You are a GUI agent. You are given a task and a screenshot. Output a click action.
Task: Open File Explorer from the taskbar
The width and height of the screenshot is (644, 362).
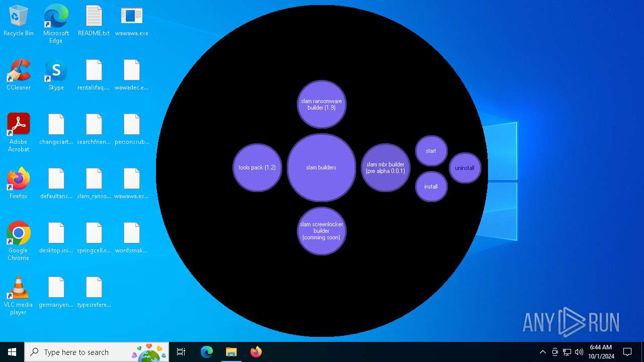pyautogui.click(x=231, y=352)
